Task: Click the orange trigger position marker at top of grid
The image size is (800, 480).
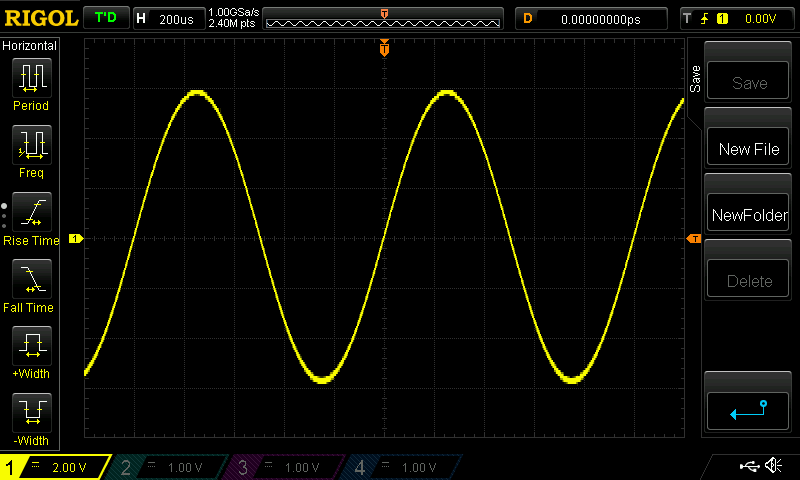Action: tap(384, 48)
